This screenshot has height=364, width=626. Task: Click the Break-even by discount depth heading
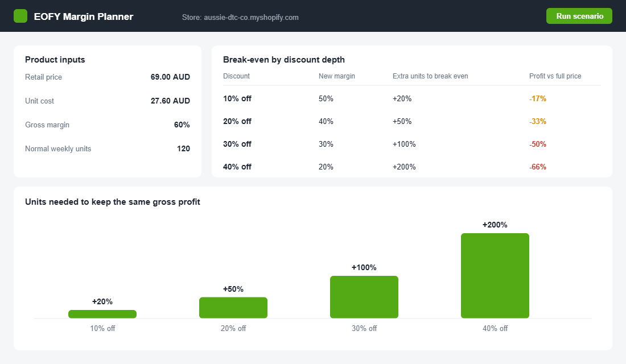[x=284, y=60]
